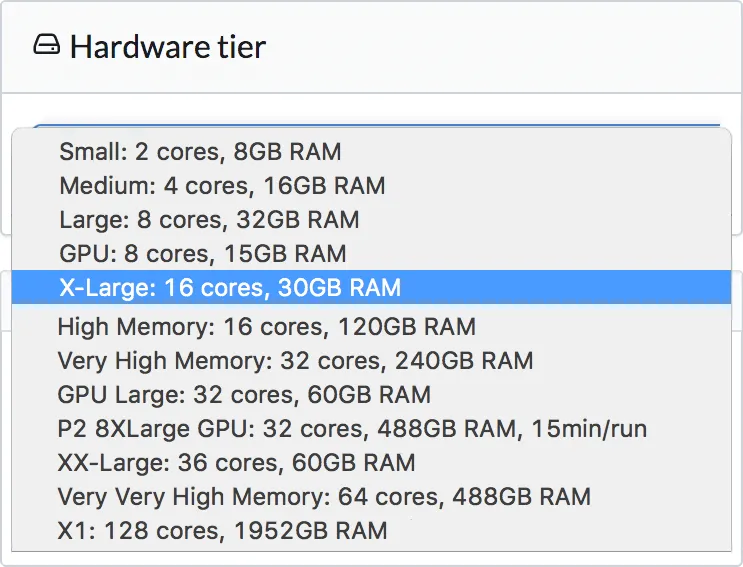
Task: Choose Medium: 4 cores, 16GB RAM
Action: point(222,186)
